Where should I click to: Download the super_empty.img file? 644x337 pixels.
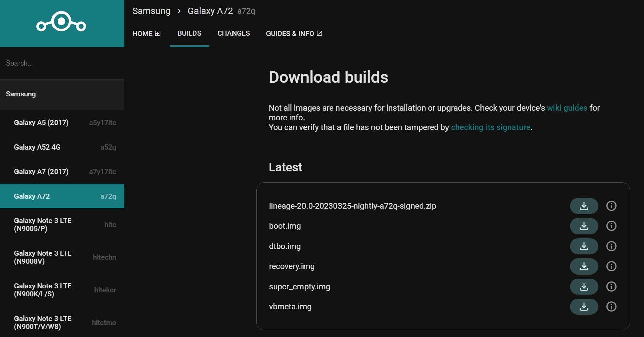tap(584, 286)
